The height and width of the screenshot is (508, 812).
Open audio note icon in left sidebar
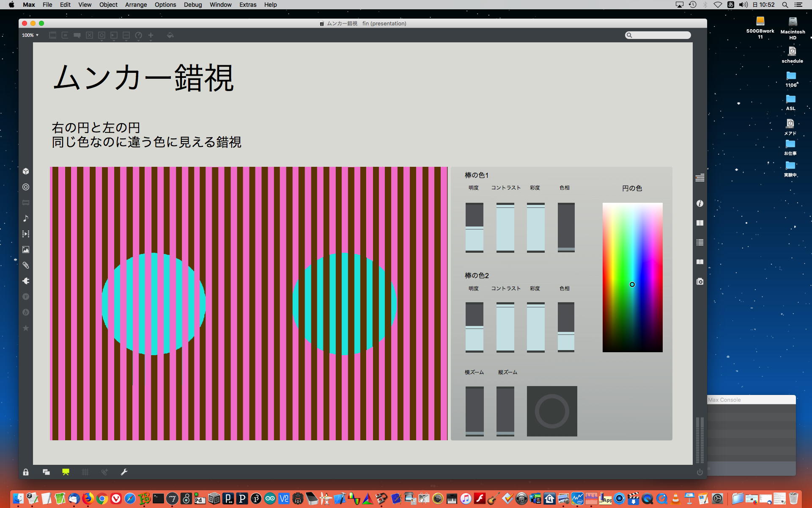(x=26, y=218)
